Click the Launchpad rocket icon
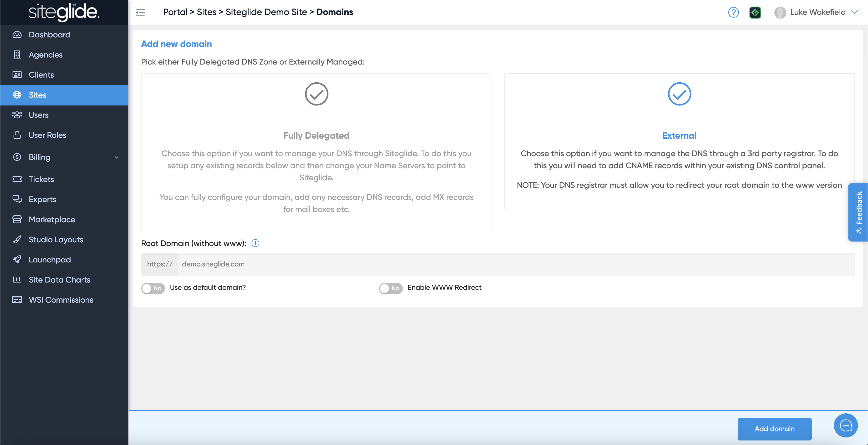 (x=17, y=259)
